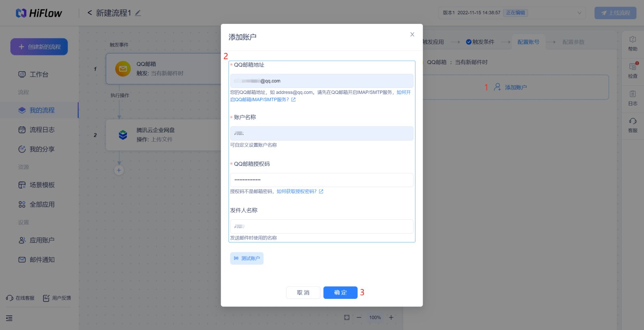Click 创建新的流程 button

(x=39, y=47)
